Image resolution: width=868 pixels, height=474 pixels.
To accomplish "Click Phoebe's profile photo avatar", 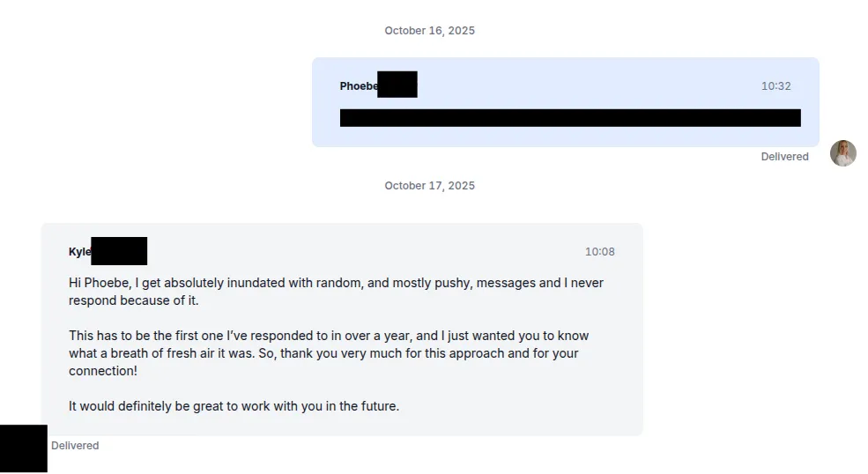I will coord(842,153).
